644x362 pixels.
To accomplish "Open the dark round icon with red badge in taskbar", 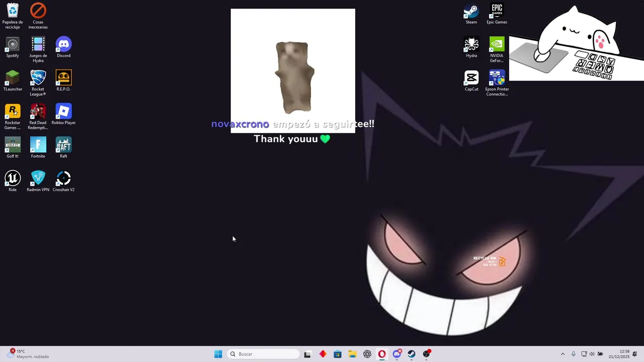I will pyautogui.click(x=427, y=354).
